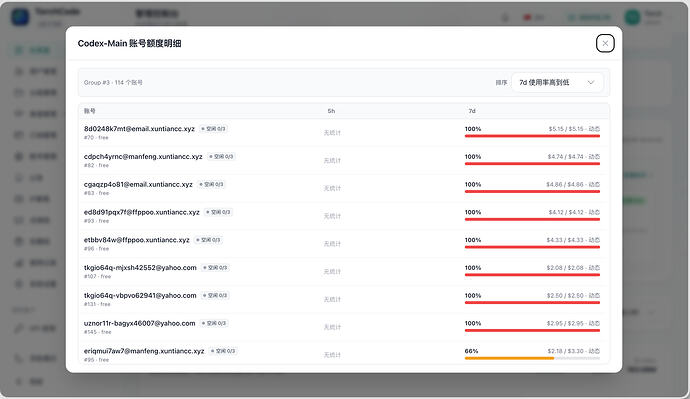This screenshot has width=690, height=399.
Task: Click 空闲 0/3 badge for cdpch4yrnc account
Action: click(221, 157)
